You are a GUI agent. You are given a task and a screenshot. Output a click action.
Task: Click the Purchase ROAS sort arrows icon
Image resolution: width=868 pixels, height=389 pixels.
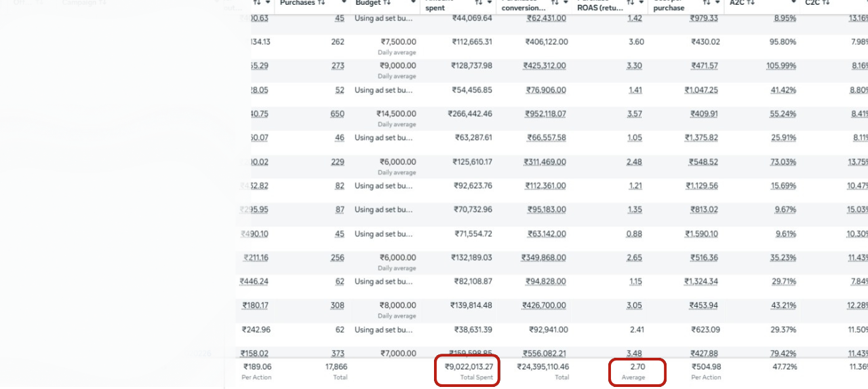click(631, 3)
